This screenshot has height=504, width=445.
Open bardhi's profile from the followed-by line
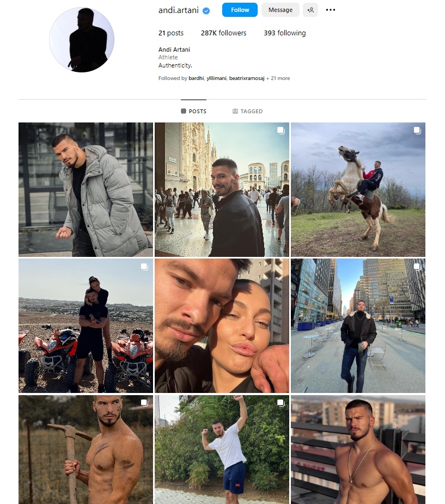pyautogui.click(x=196, y=78)
